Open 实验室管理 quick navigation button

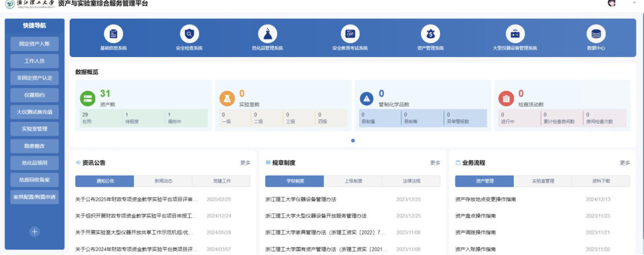34,129
